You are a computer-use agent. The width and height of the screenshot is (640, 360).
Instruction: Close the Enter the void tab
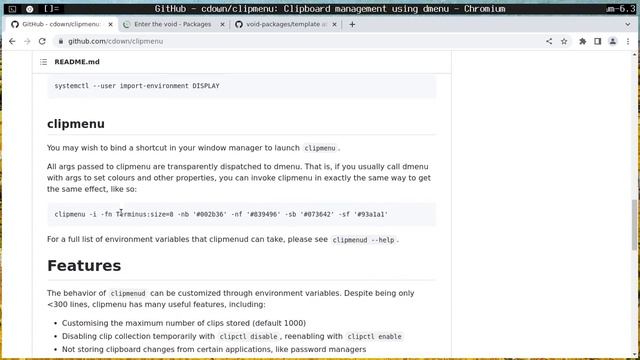(x=222, y=24)
